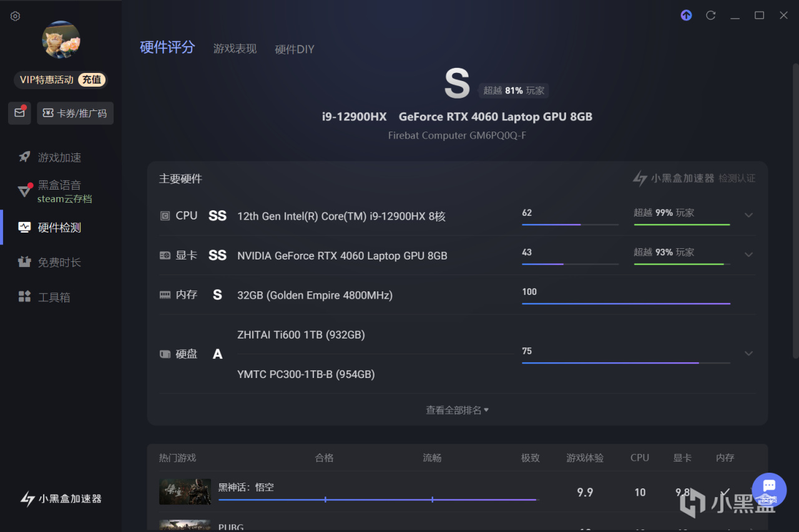The width and height of the screenshot is (799, 532).
Task: Click the CPU chip icon
Action: click(x=165, y=216)
